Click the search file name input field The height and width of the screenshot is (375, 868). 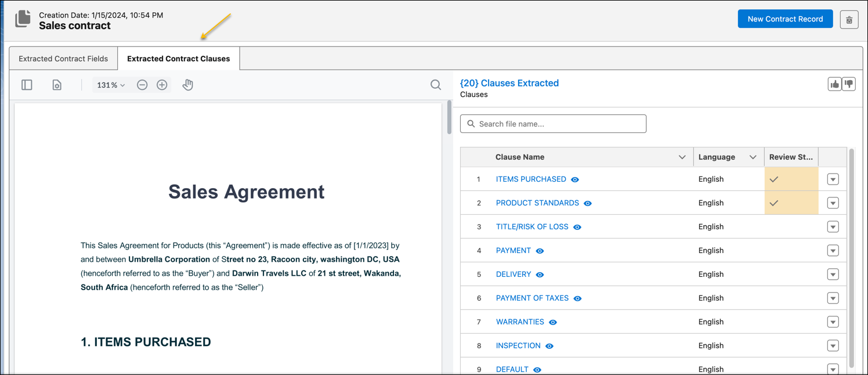pyautogui.click(x=552, y=124)
